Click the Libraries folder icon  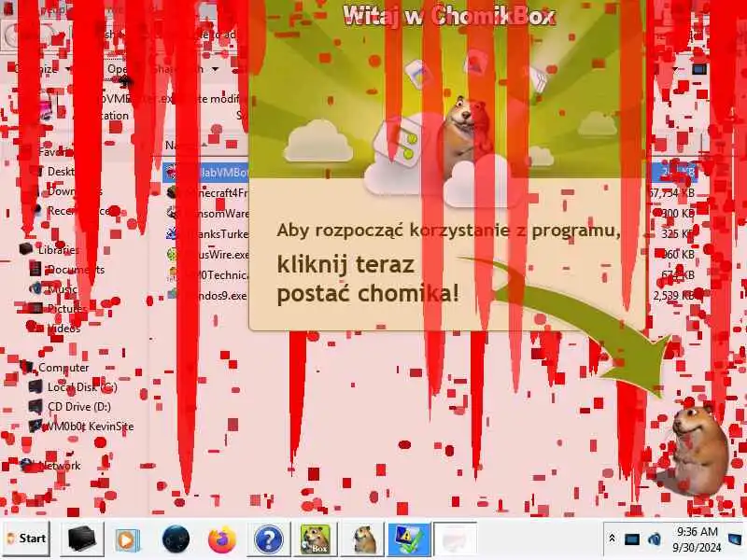click(27, 249)
